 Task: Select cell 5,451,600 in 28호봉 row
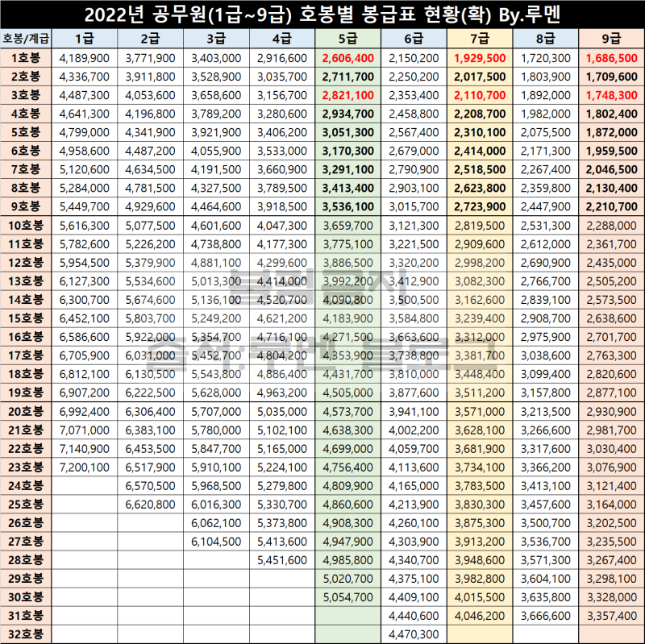[x=282, y=560]
